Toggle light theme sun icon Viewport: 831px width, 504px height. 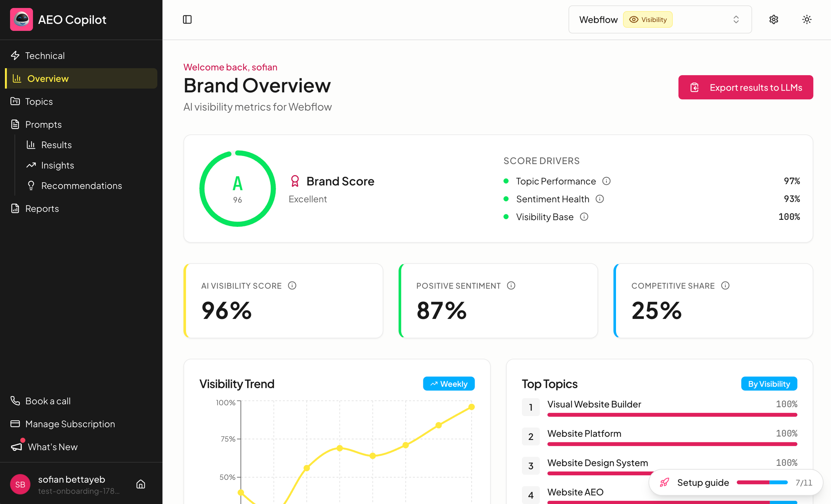pos(807,20)
